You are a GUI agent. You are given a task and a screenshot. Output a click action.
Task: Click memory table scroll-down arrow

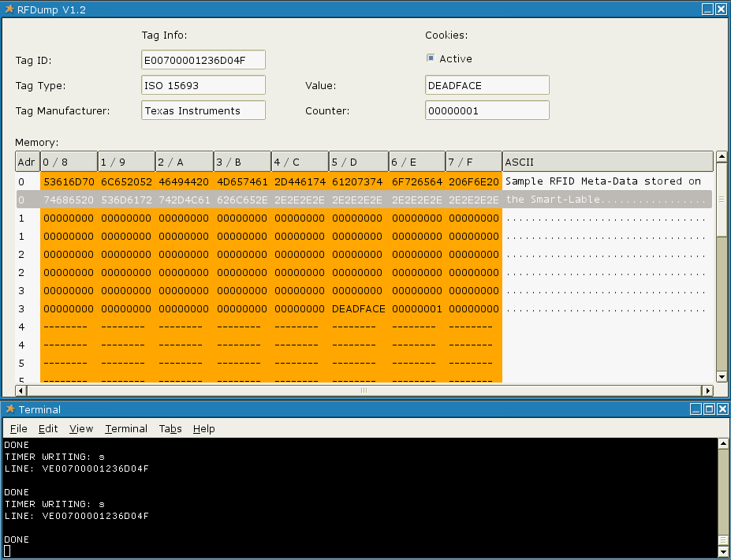[722, 377]
